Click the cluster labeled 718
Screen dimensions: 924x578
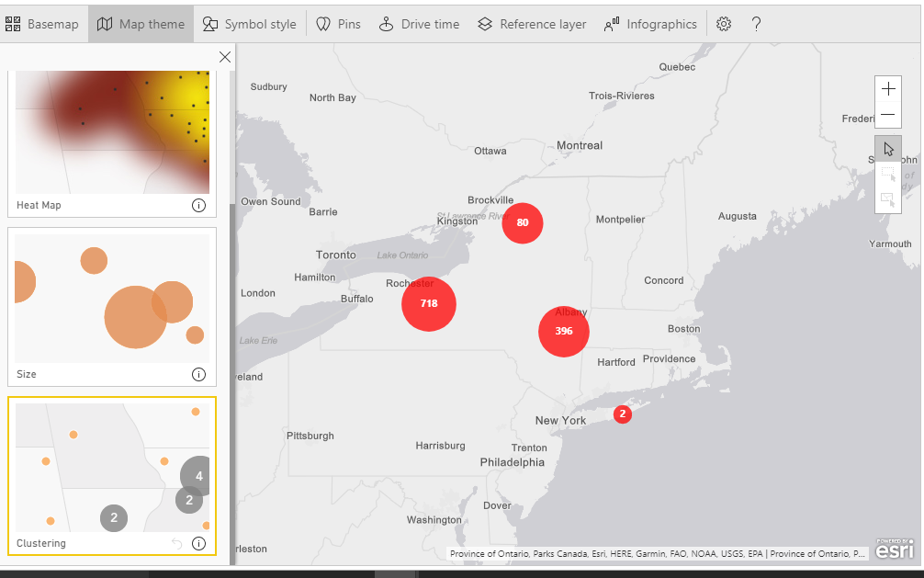428,304
